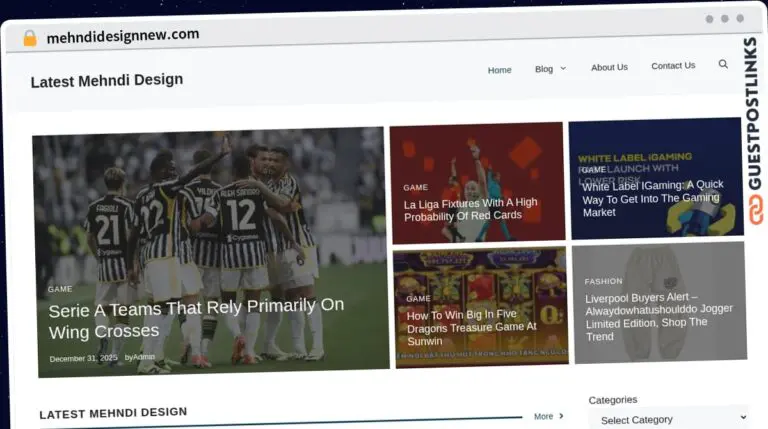Click the More link
Viewport: 768px width, 429px height.
tap(543, 416)
